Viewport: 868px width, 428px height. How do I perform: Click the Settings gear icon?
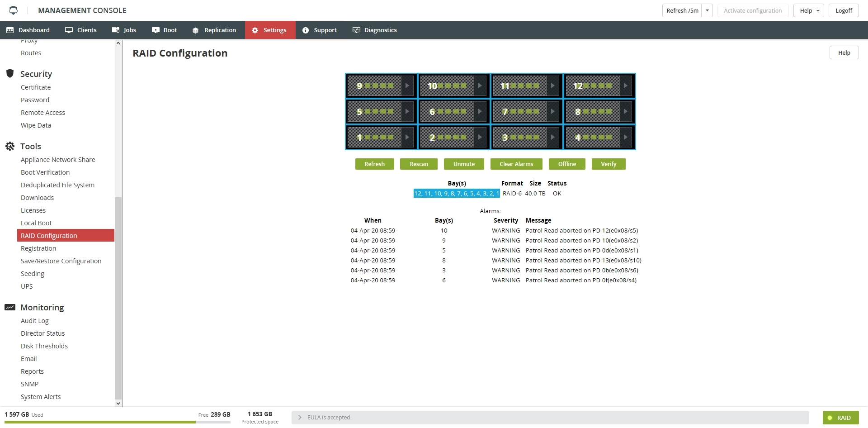(x=255, y=30)
